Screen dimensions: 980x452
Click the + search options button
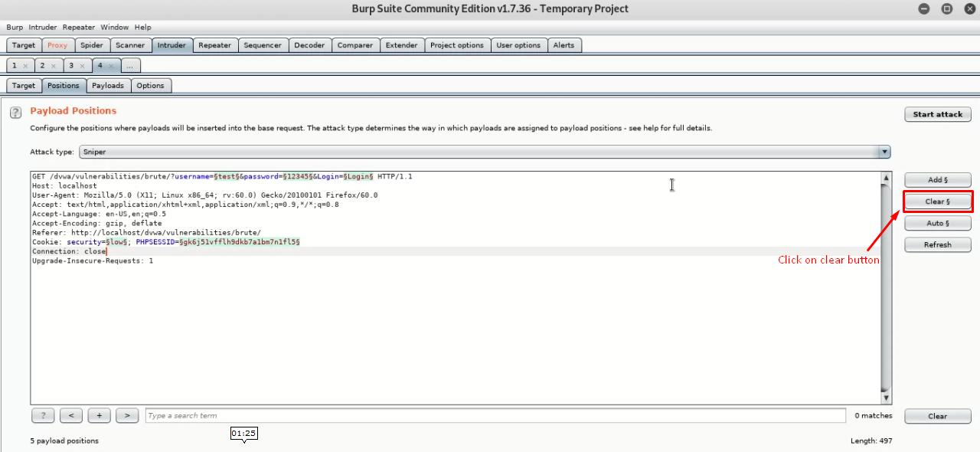pos(99,415)
